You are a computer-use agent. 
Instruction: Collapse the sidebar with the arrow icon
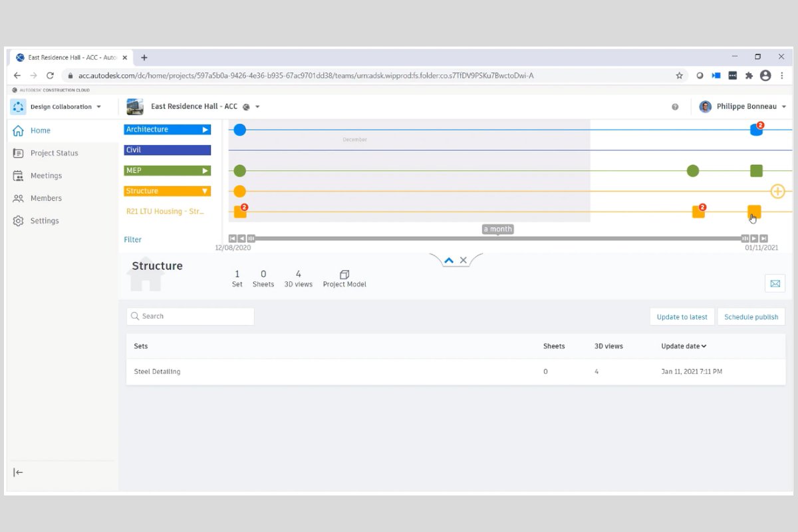pos(19,472)
